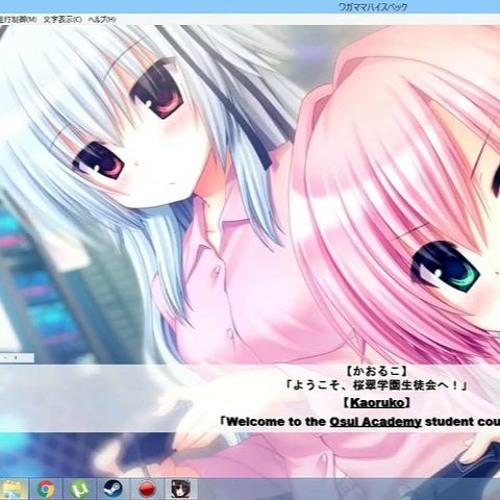Open the 進行制御(M) menu
Viewport: 500px width, 500px height.
click(18, 20)
